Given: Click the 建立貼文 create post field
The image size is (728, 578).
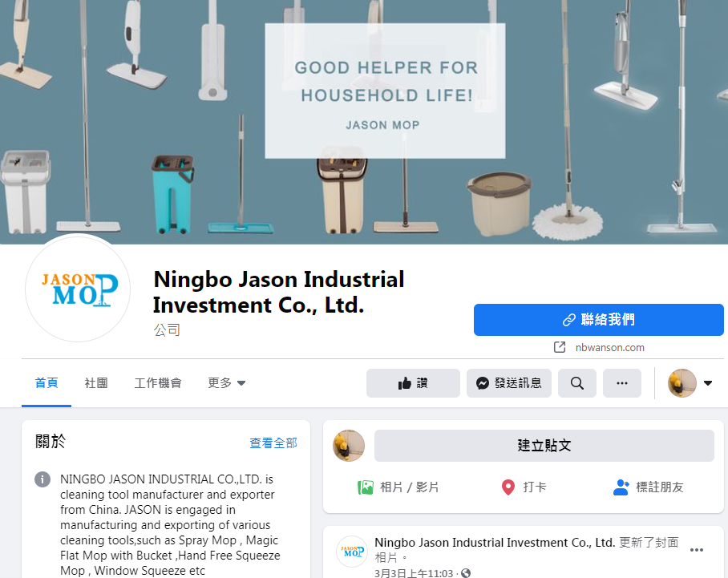Looking at the screenshot, I should click(544, 446).
